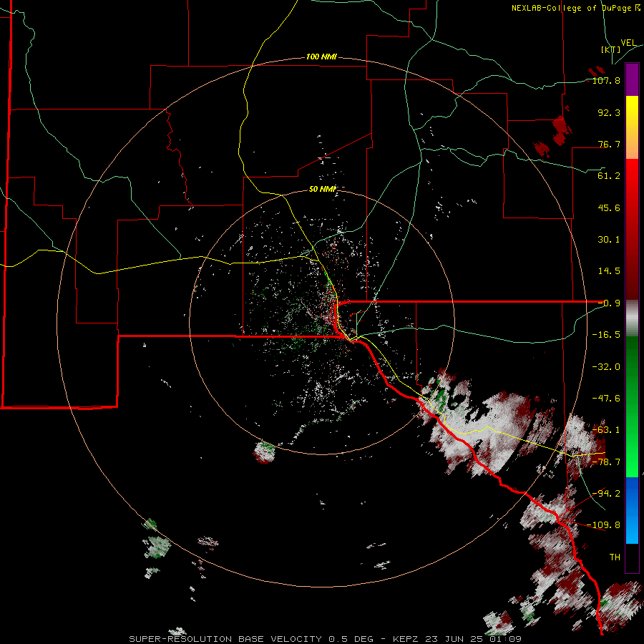Image resolution: width=644 pixels, height=644 pixels.
Task: Click the VEL legend title
Action: (x=628, y=42)
